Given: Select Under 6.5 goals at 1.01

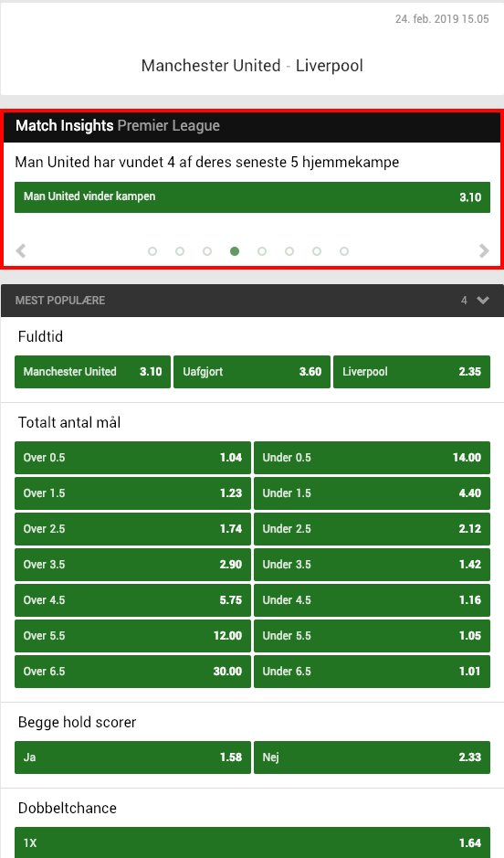Looking at the screenshot, I should (372, 672).
